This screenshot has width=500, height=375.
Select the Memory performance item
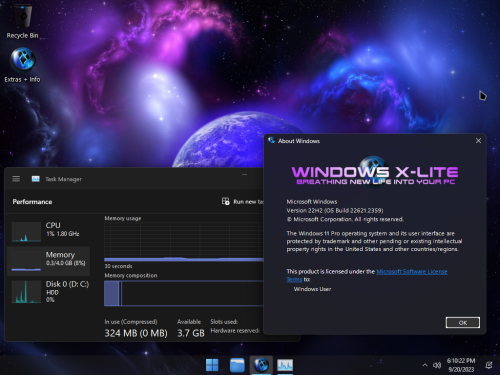click(x=49, y=261)
